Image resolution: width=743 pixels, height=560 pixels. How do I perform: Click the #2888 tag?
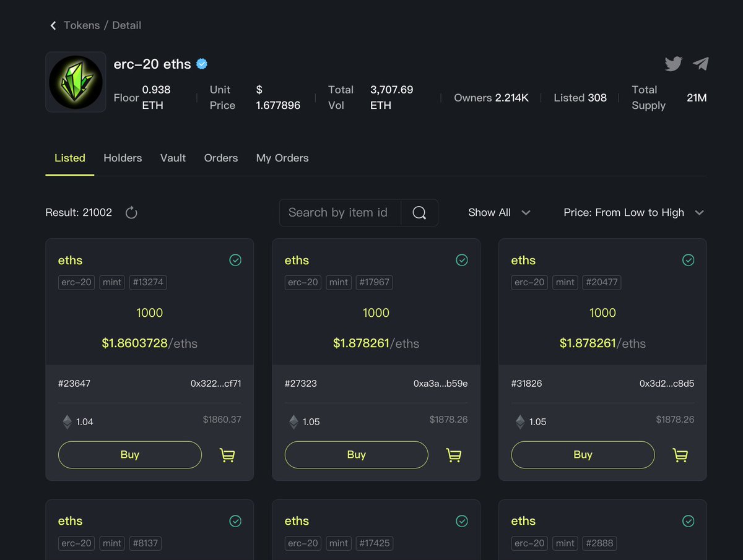point(599,544)
